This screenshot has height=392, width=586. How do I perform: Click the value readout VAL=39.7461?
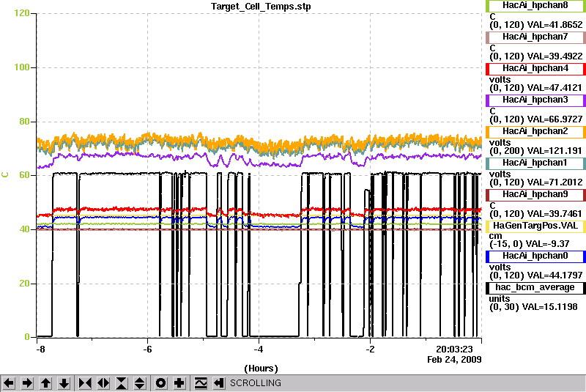(555, 214)
